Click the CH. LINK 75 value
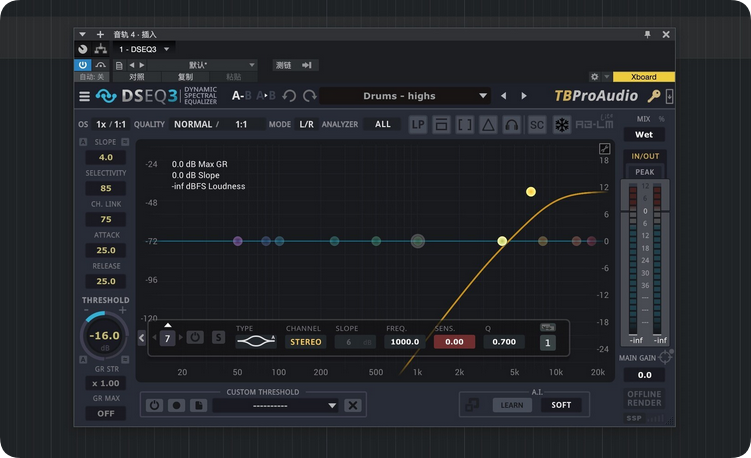The height and width of the screenshot is (458, 751). click(x=106, y=219)
